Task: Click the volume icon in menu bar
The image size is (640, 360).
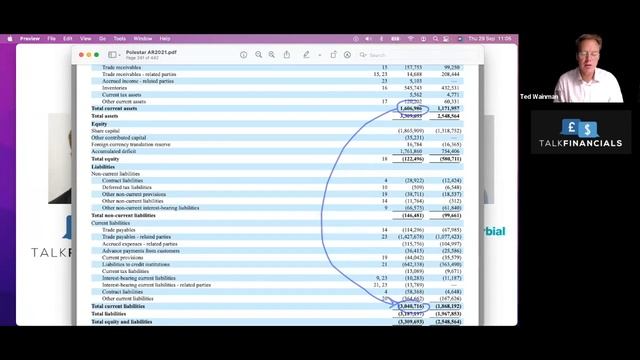Action: coord(368,39)
